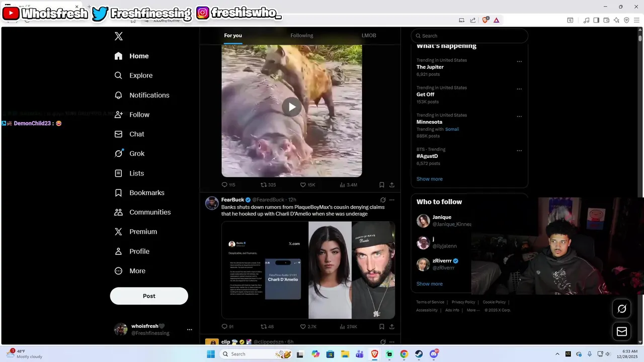Image resolution: width=644 pixels, height=362 pixels.
Task: Open the X logo home link
Action: pos(119,36)
